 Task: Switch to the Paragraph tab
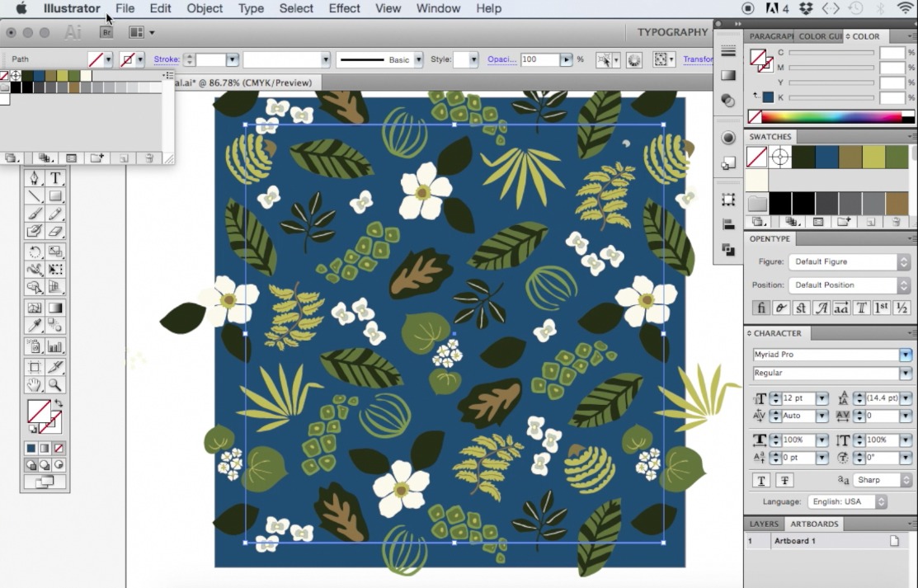(x=771, y=36)
